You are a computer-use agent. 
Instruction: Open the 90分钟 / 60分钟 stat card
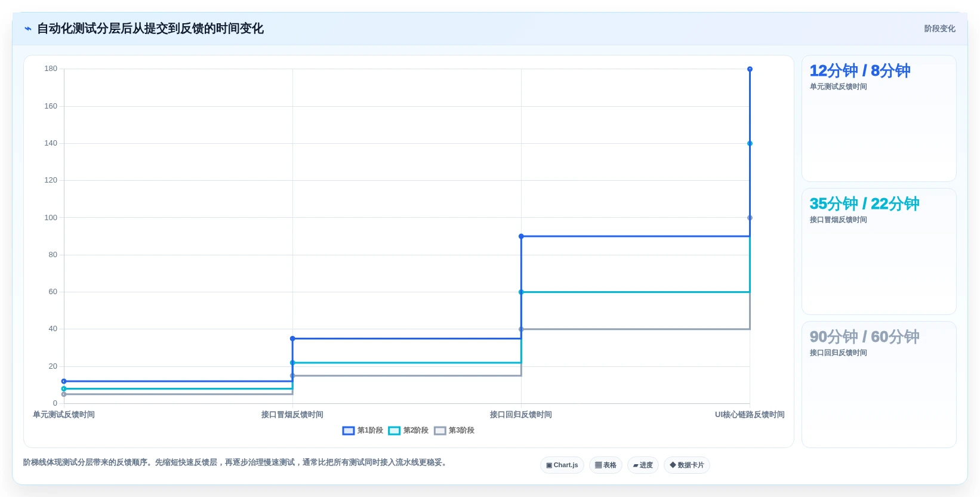click(x=879, y=385)
